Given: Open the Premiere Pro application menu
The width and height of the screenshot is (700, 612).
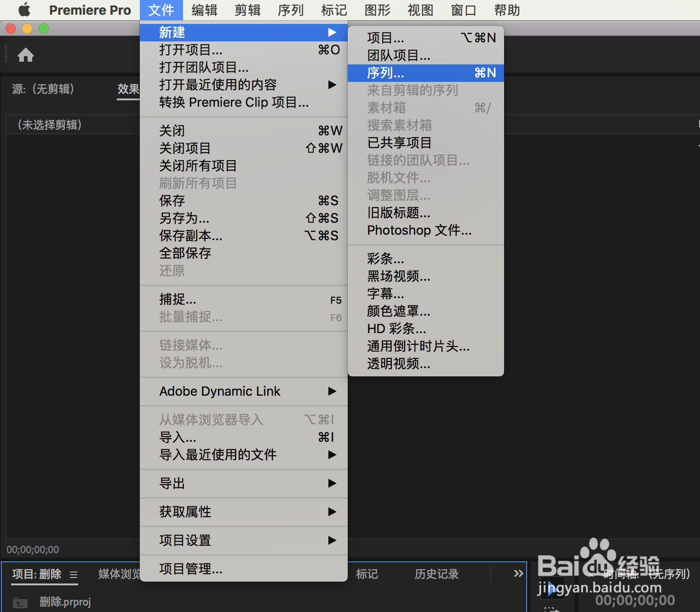Looking at the screenshot, I should (x=90, y=10).
